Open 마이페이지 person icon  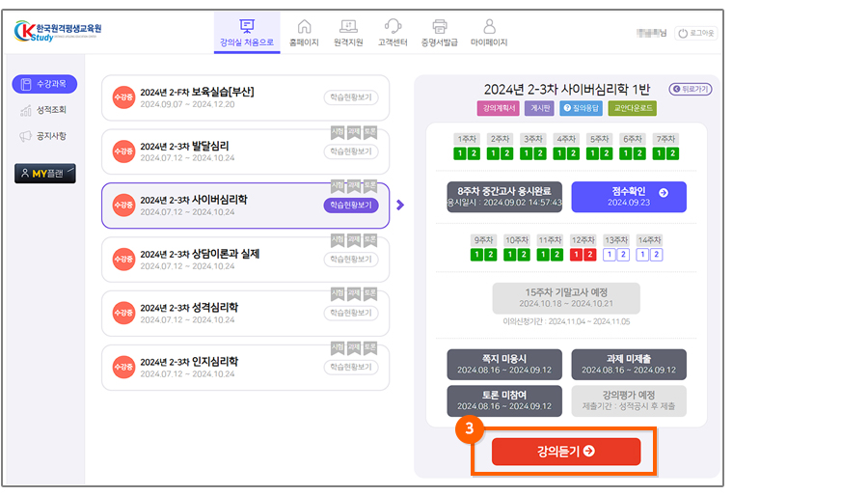[x=489, y=32]
